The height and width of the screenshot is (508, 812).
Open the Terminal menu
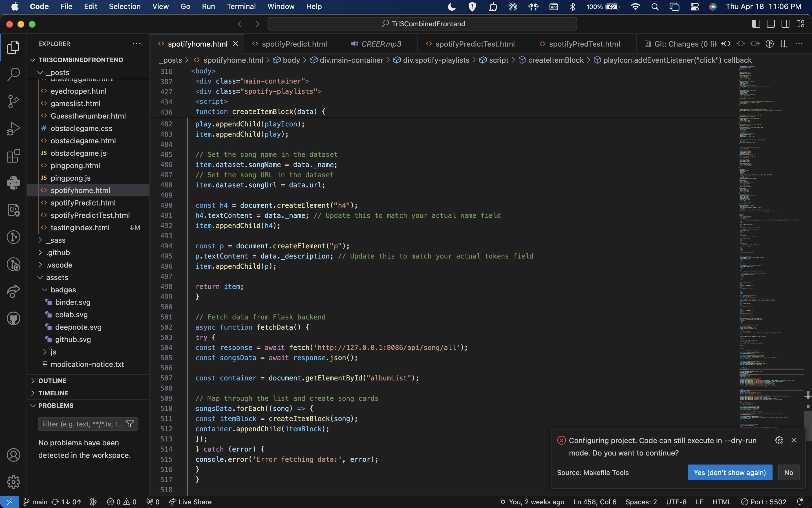pos(241,6)
